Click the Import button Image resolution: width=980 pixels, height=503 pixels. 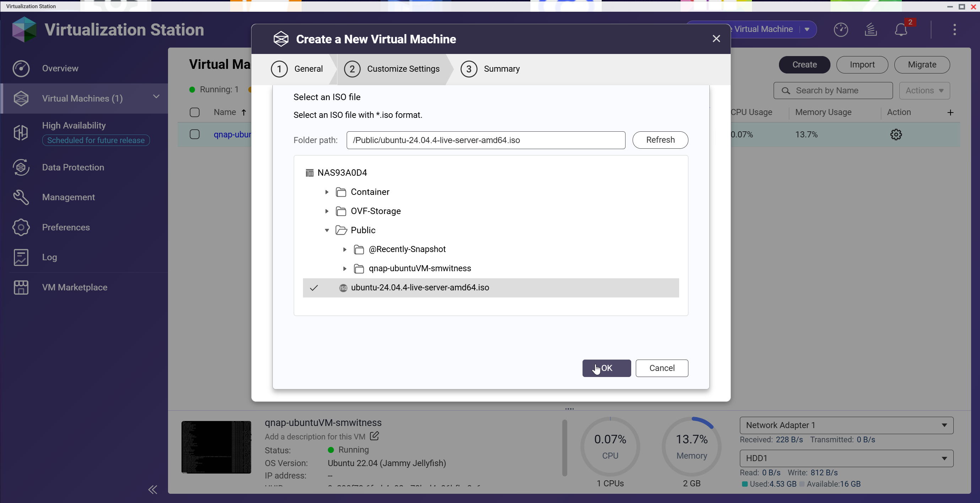coord(862,65)
